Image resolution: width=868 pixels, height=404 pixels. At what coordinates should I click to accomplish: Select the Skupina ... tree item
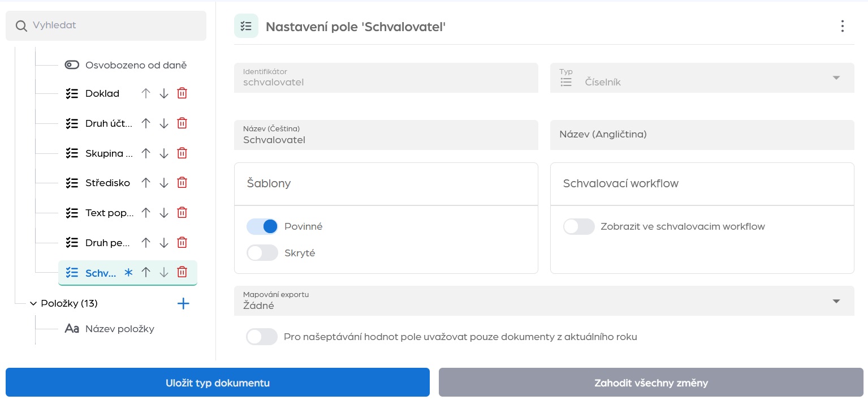coord(109,153)
